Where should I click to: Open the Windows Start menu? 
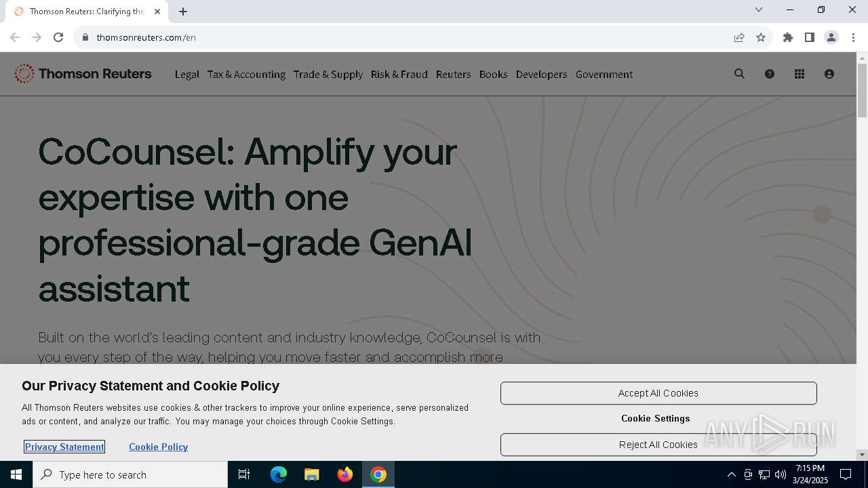(x=16, y=474)
